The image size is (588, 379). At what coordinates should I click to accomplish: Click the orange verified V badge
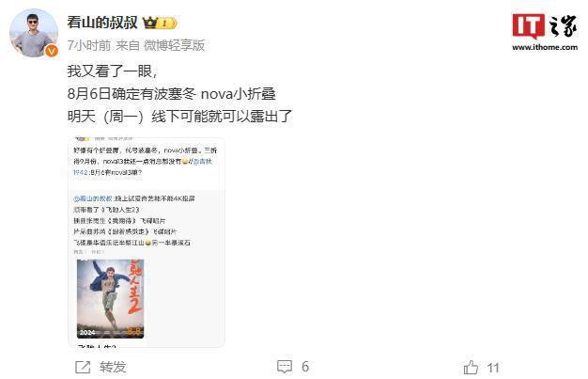coord(52,51)
